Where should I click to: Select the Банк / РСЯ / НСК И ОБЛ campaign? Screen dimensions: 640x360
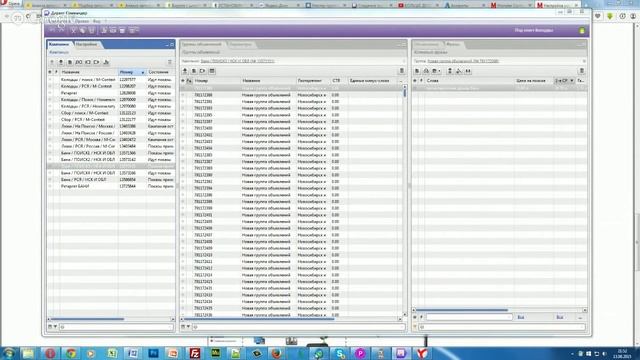111,180
